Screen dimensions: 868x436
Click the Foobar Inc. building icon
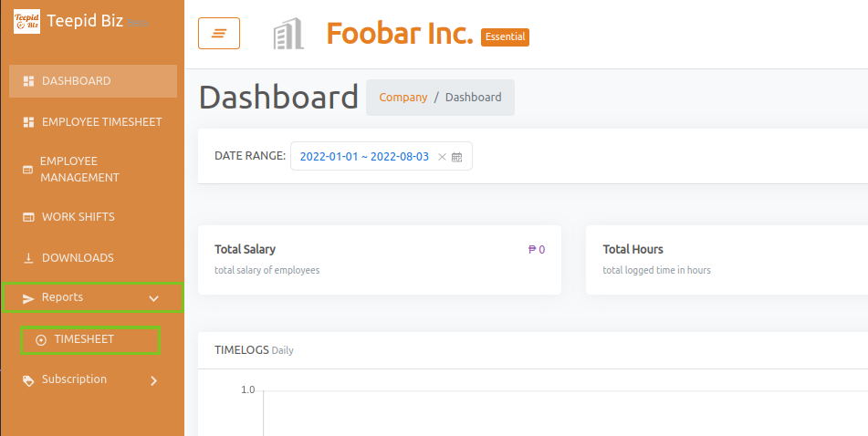(x=288, y=33)
